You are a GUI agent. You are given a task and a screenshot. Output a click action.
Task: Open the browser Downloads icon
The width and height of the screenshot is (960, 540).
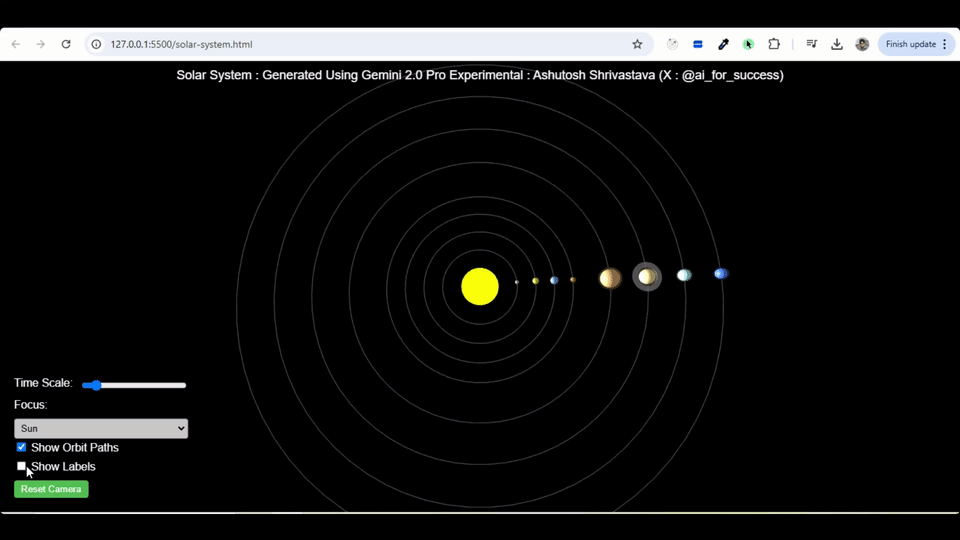(837, 44)
